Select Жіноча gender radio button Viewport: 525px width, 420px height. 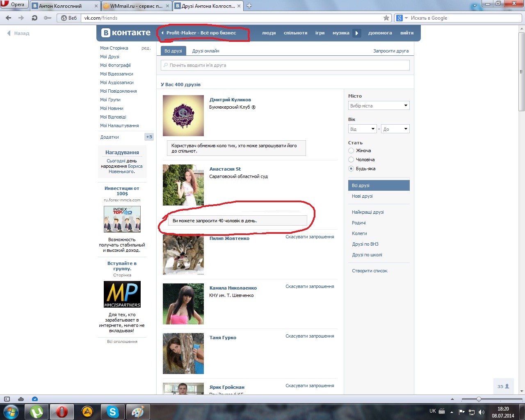point(351,151)
